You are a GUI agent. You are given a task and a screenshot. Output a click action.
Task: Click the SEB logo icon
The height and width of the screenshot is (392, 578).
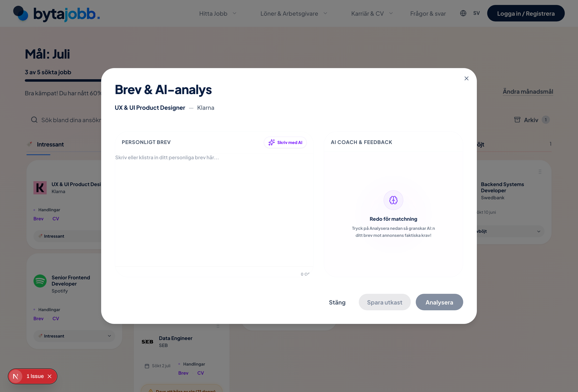(147, 342)
